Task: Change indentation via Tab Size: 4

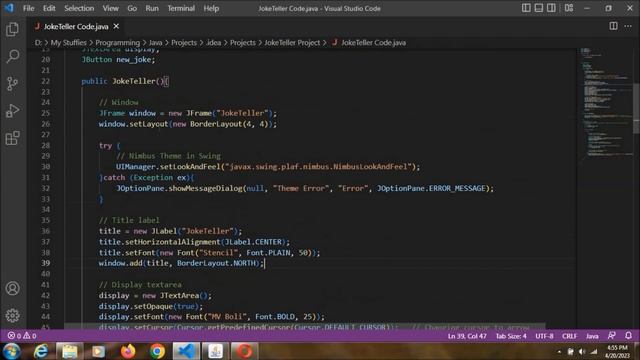Action: point(511,336)
